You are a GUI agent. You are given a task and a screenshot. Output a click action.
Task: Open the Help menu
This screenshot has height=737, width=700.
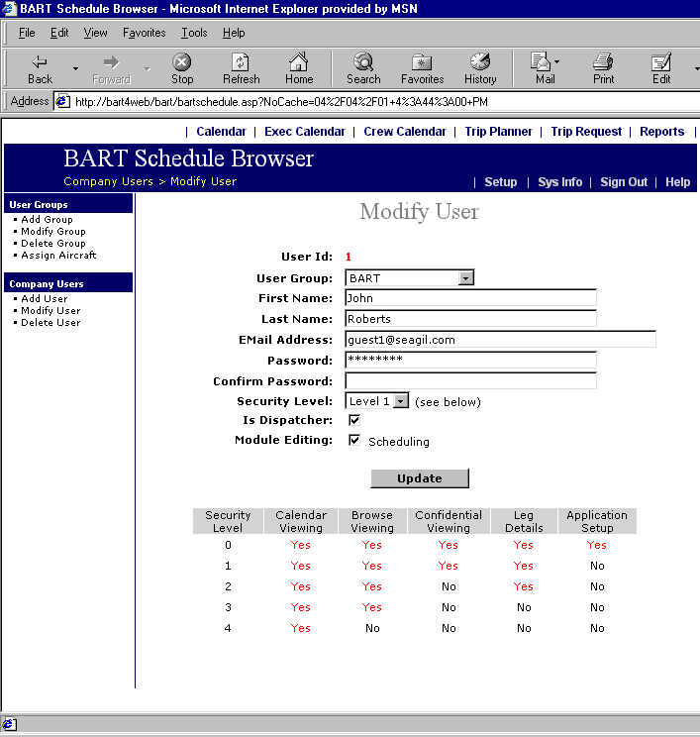point(234,33)
